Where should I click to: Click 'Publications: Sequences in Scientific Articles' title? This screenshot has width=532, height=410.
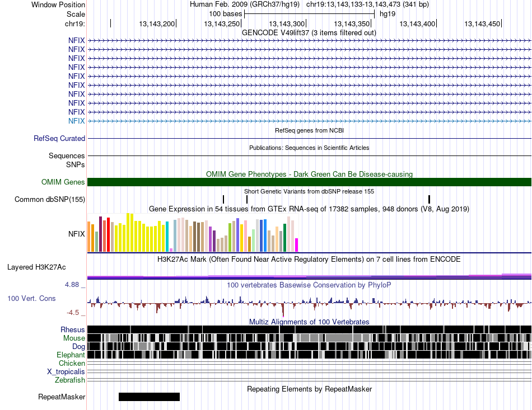309,148
